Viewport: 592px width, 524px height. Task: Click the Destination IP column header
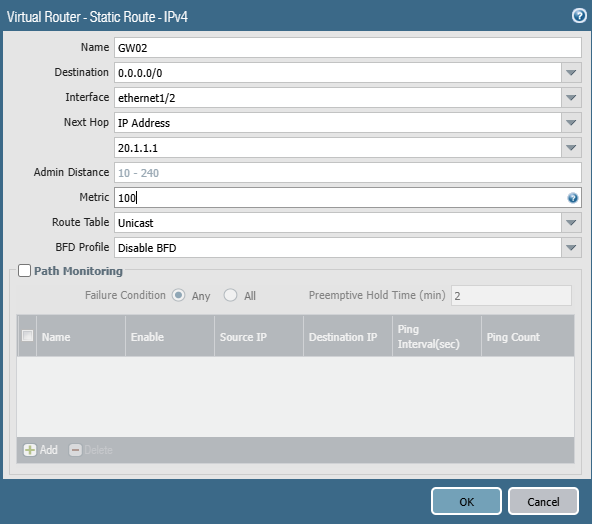(x=348, y=336)
